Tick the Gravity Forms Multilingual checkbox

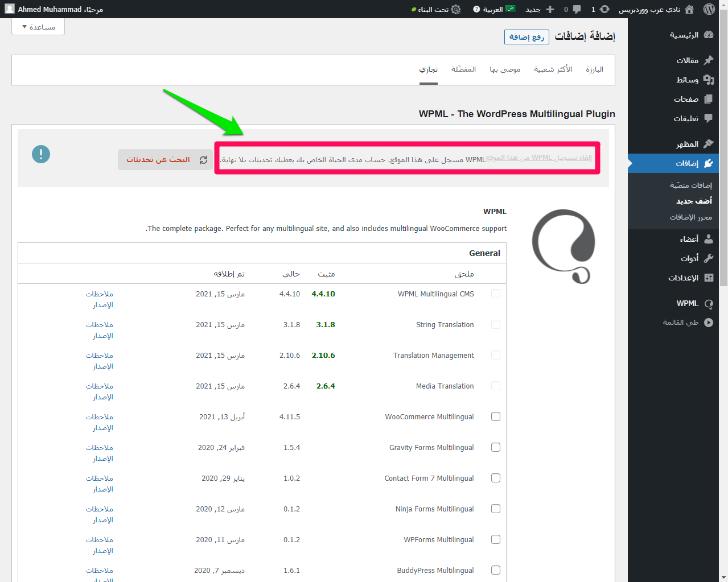(x=496, y=447)
